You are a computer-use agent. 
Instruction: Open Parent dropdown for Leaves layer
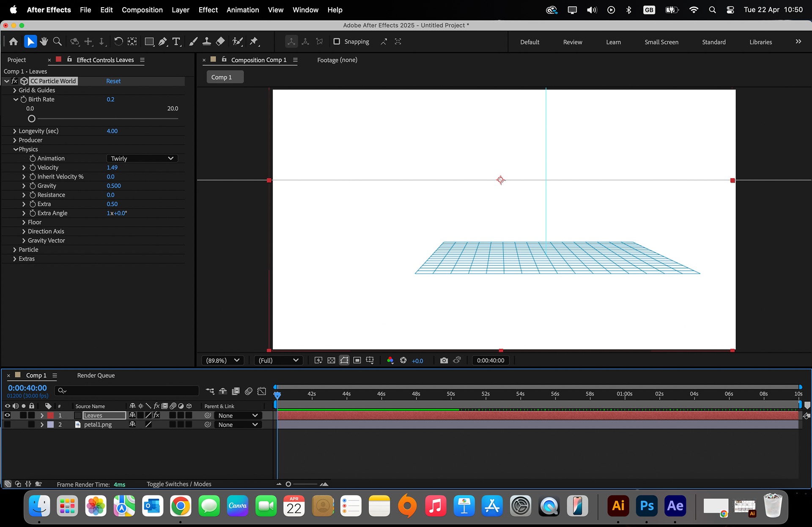click(238, 415)
